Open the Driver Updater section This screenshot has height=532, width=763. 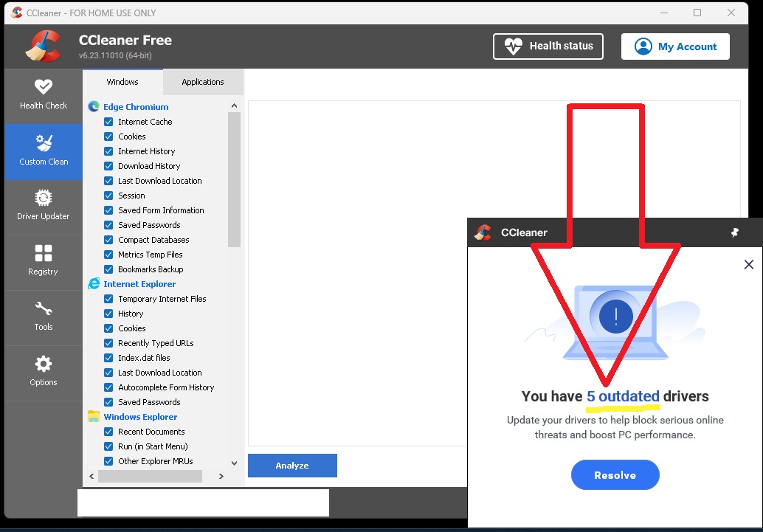tap(44, 207)
